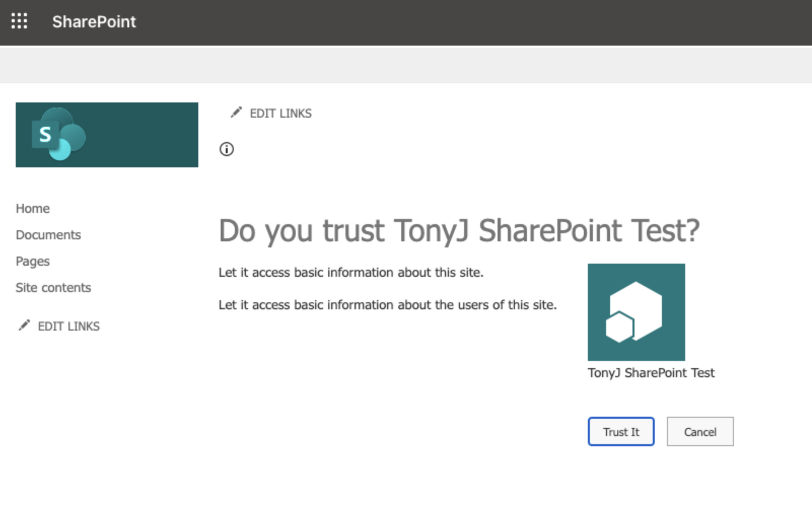Screen dimensions: 812x506
Task: Click the Trust It button
Action: point(621,431)
